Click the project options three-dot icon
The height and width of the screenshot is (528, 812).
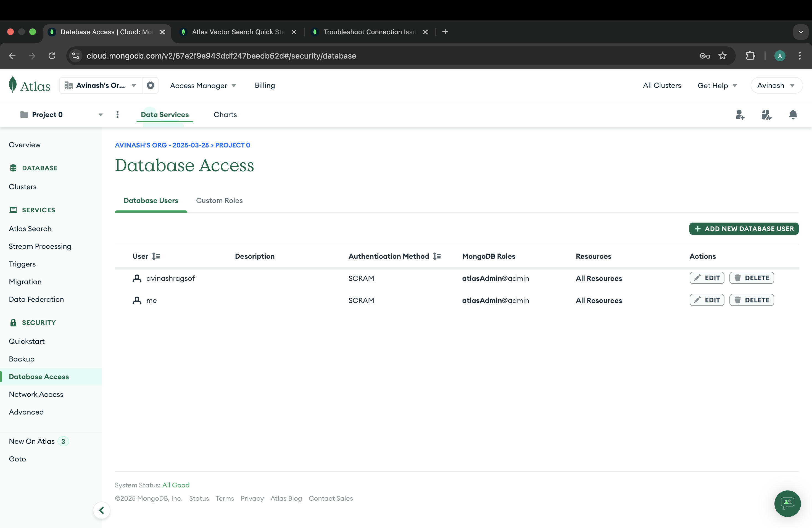point(117,115)
